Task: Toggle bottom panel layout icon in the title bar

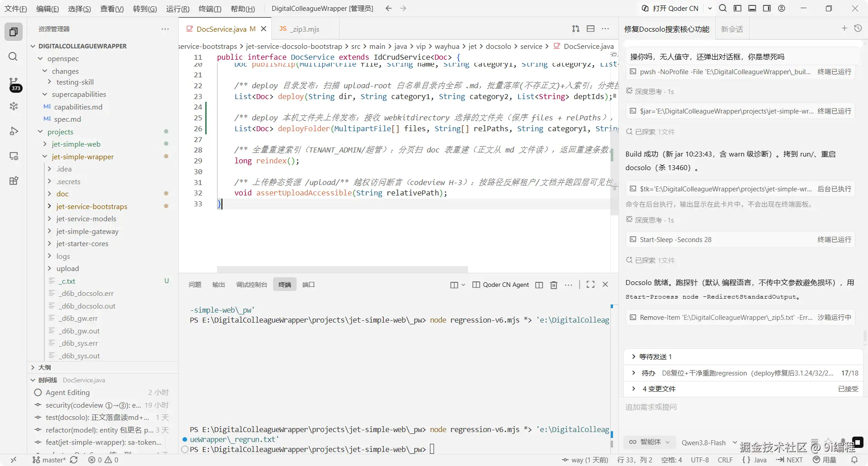Action: [752, 8]
